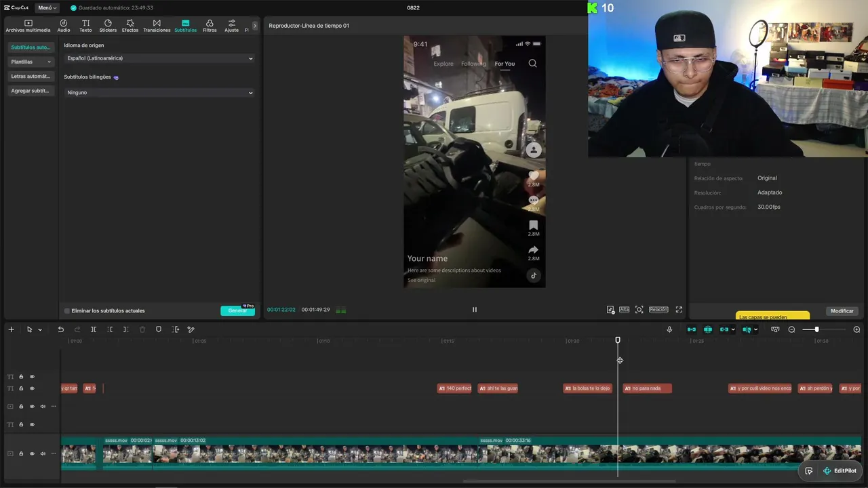This screenshot has height=488, width=868.
Task: Click 'For You' tab in preview overlay
Action: coord(505,64)
